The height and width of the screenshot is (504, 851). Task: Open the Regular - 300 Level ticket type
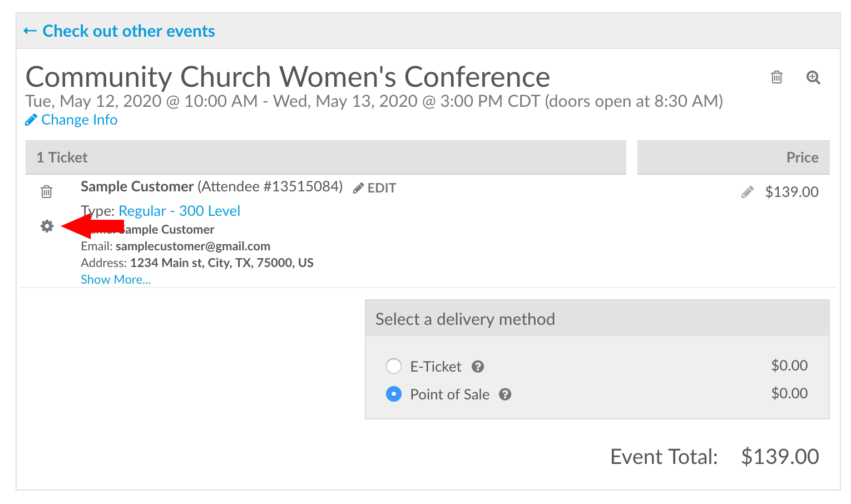pyautogui.click(x=179, y=210)
